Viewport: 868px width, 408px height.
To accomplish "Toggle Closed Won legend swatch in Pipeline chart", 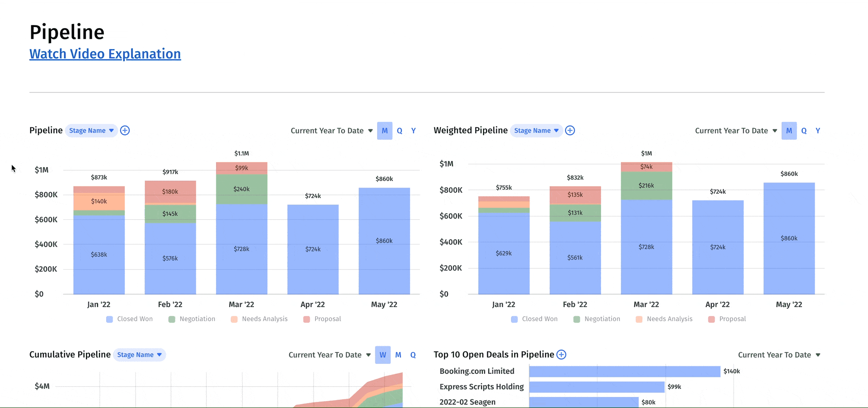I will tap(109, 319).
